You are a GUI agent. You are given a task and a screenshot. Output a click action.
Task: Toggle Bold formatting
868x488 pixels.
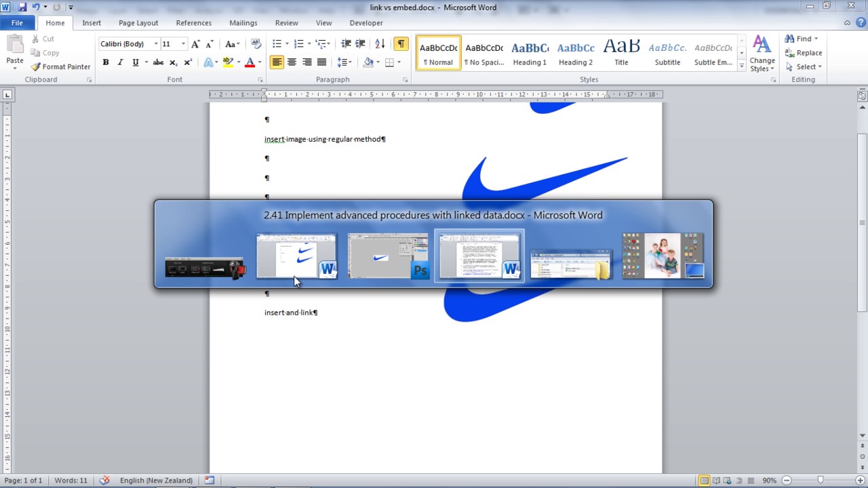click(106, 62)
